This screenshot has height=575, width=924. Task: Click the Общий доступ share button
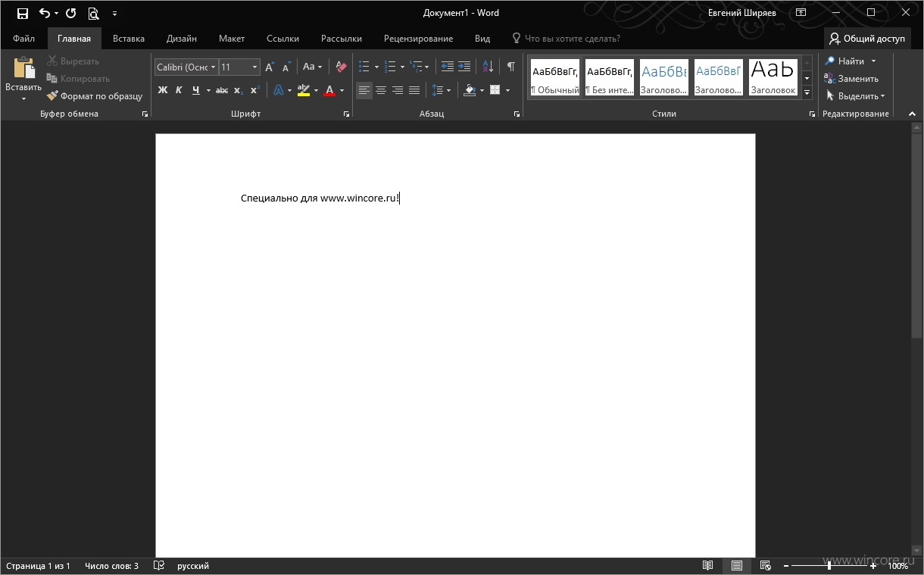tap(867, 39)
